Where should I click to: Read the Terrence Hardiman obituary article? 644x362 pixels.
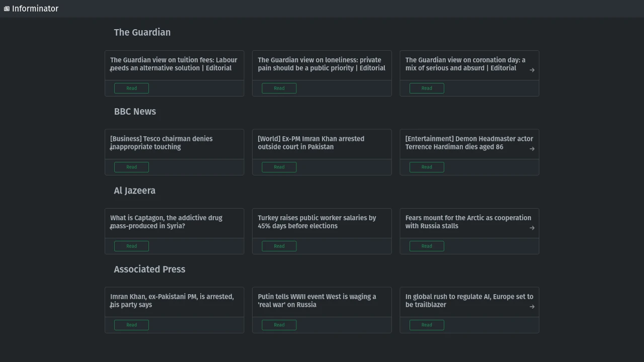click(427, 167)
